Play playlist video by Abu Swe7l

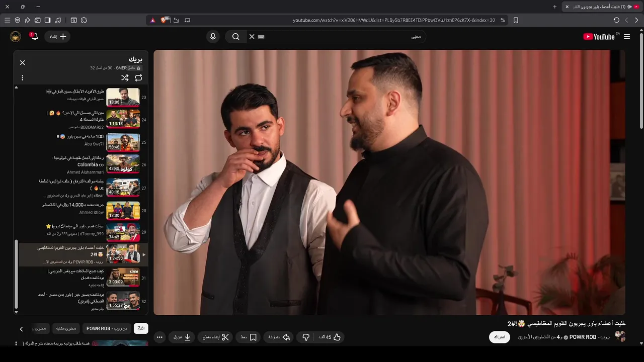(83, 142)
